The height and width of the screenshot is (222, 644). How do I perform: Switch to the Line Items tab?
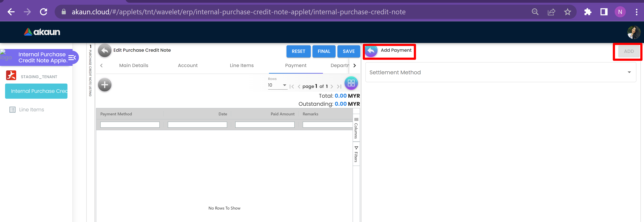click(241, 65)
